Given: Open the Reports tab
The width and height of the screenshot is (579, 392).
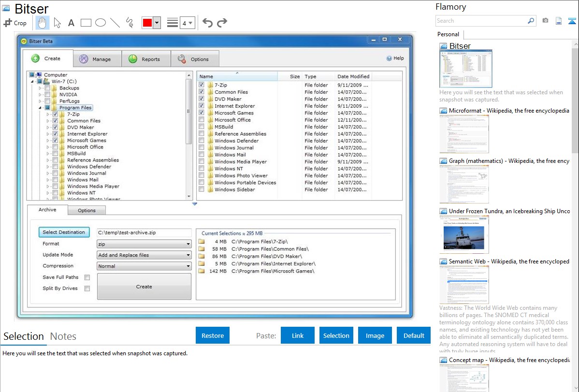Looking at the screenshot, I should [146, 59].
